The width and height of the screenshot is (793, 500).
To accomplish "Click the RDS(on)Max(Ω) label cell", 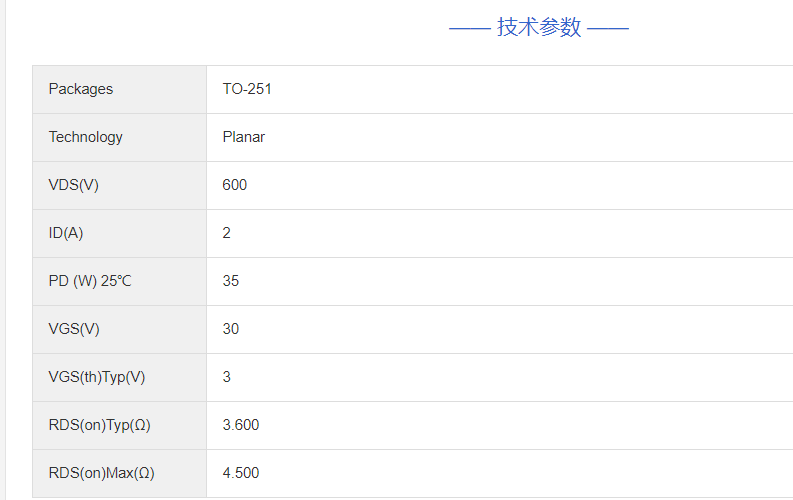I will pos(102,473).
